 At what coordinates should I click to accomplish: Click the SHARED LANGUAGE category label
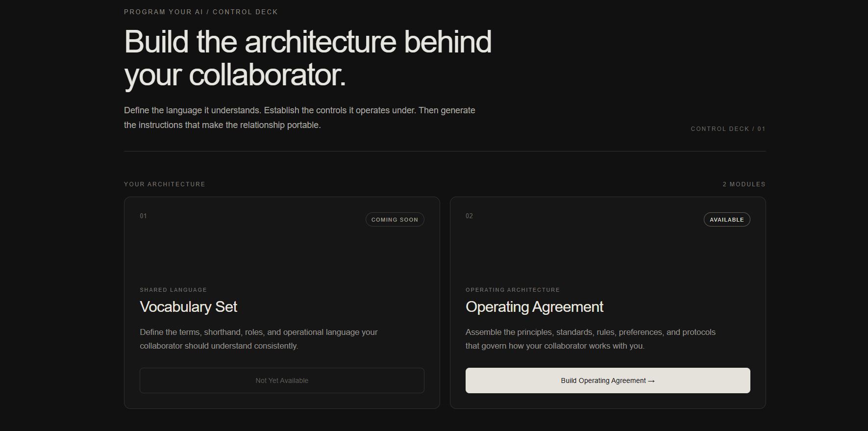pyautogui.click(x=174, y=290)
